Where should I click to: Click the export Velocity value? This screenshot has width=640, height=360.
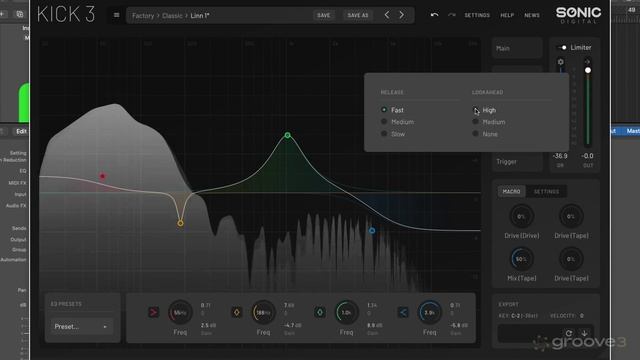click(581, 316)
